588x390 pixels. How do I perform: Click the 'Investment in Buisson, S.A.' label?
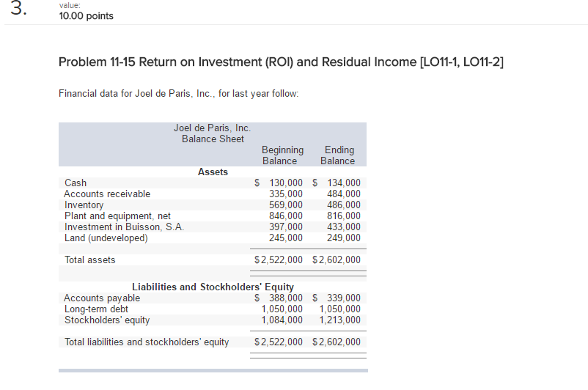pyautogui.click(x=124, y=227)
